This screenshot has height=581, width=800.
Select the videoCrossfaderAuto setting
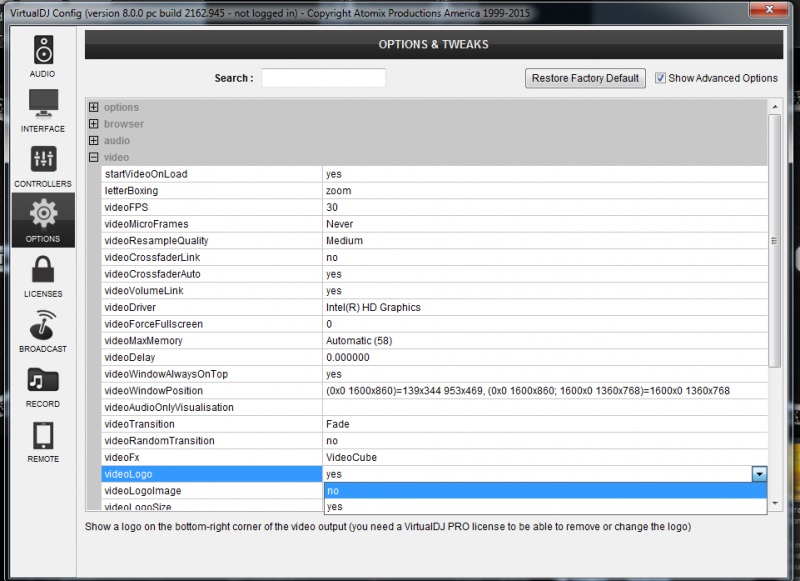(434, 274)
